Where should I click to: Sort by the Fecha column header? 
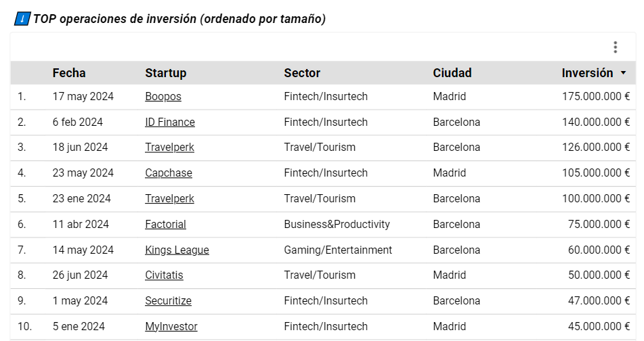(69, 73)
